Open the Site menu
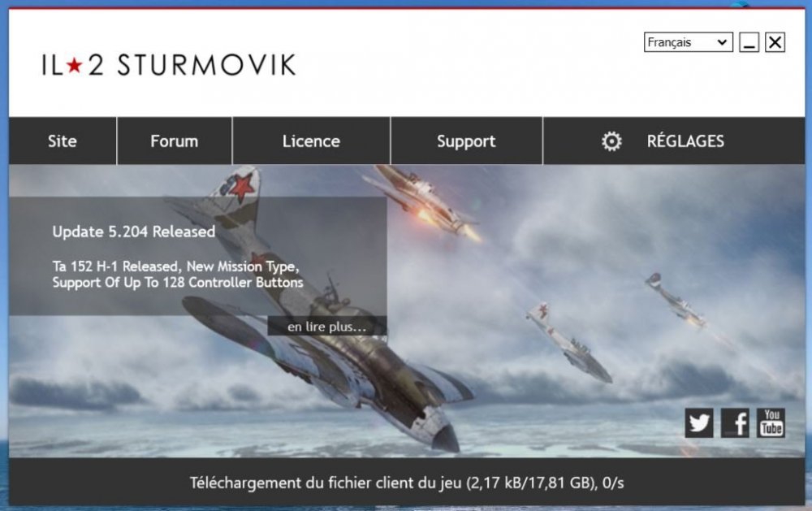Viewport: 812px width, 511px height. [x=63, y=141]
